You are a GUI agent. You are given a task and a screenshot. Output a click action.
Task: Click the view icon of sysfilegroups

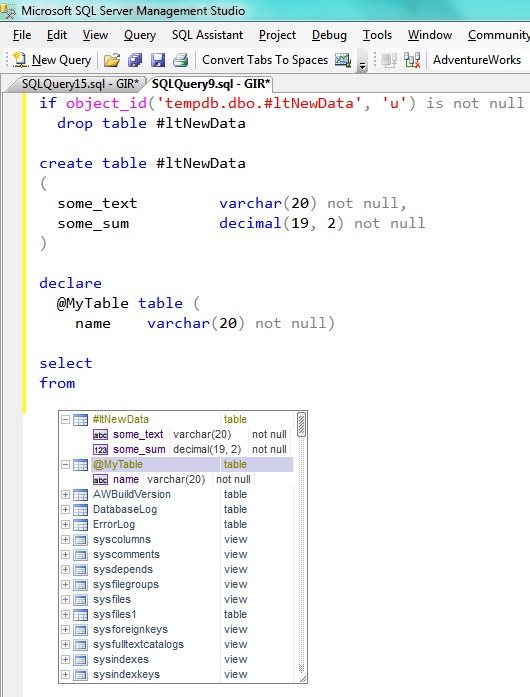coord(80,585)
